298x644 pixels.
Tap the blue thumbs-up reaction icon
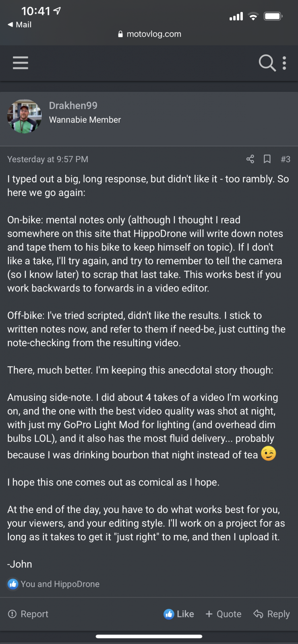13,584
